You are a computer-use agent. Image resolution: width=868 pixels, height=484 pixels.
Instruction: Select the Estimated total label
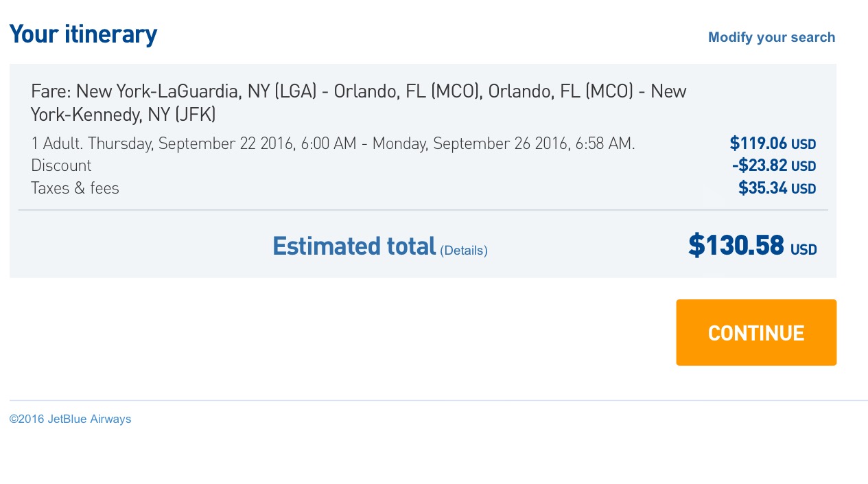tap(353, 246)
